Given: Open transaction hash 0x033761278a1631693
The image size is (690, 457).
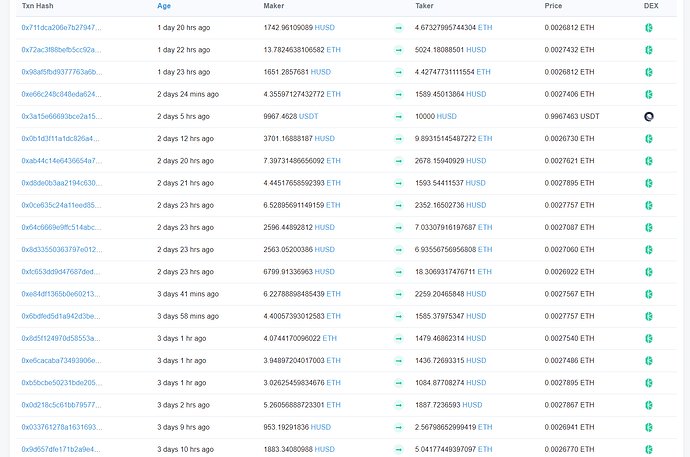Looking at the screenshot, I should 61,427.
